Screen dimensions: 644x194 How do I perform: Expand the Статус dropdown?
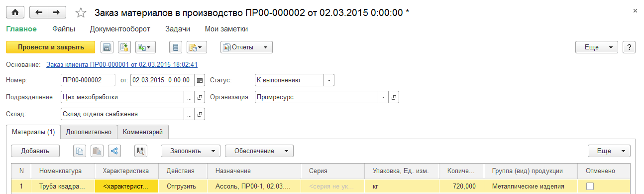click(x=329, y=80)
